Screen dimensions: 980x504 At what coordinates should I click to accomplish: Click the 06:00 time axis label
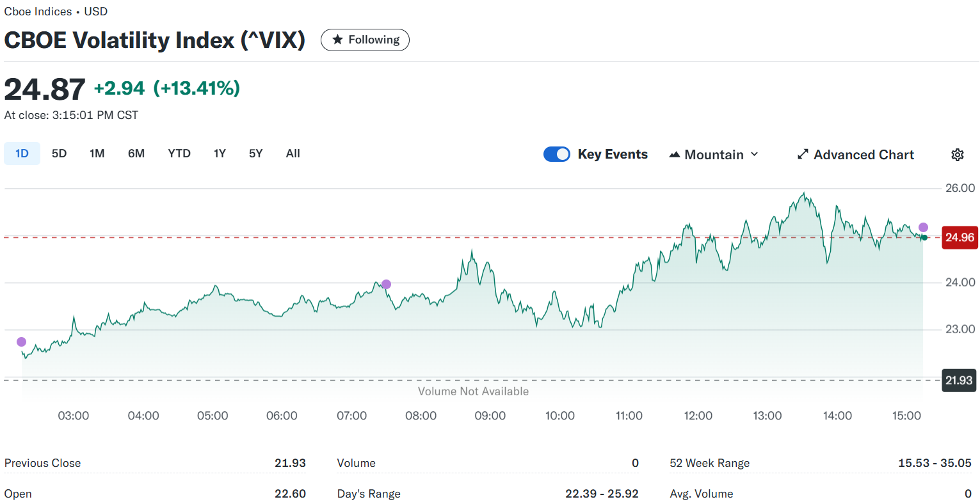coord(282,416)
